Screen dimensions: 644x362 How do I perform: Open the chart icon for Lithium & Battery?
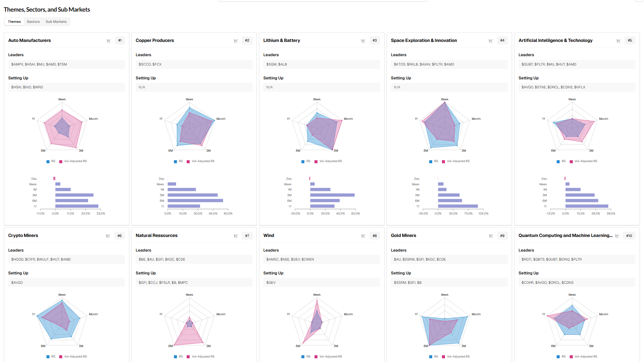click(x=363, y=40)
